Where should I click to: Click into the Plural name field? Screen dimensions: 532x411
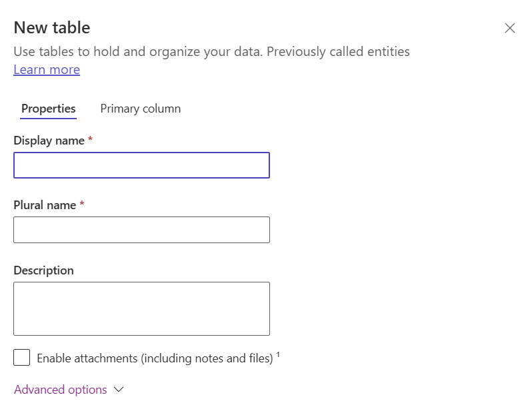[x=141, y=230]
